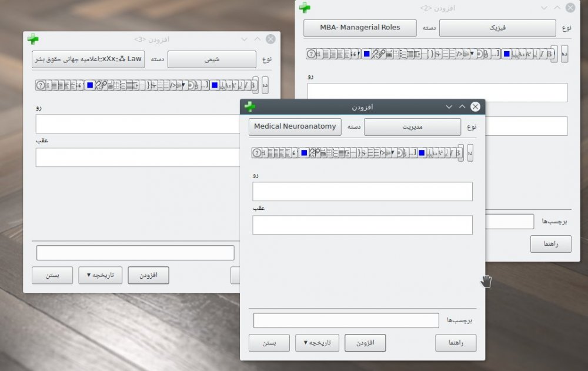Expand the تاریخچه history dropdown in front window
This screenshot has width=588, height=371.
click(x=317, y=343)
